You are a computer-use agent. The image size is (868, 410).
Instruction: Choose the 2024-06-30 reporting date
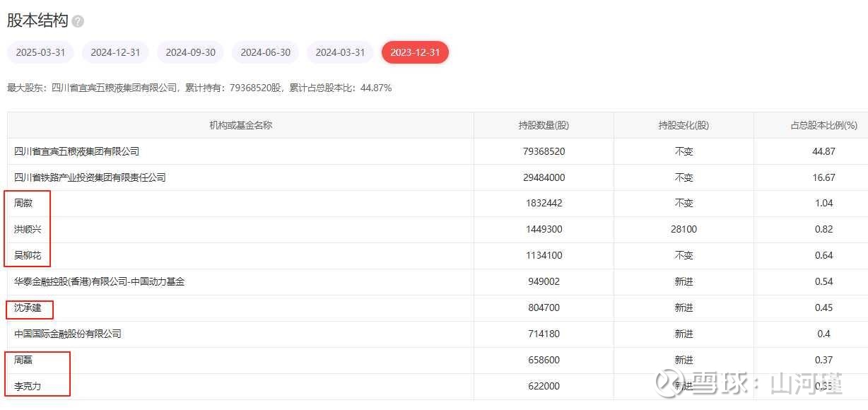pyautogui.click(x=265, y=52)
